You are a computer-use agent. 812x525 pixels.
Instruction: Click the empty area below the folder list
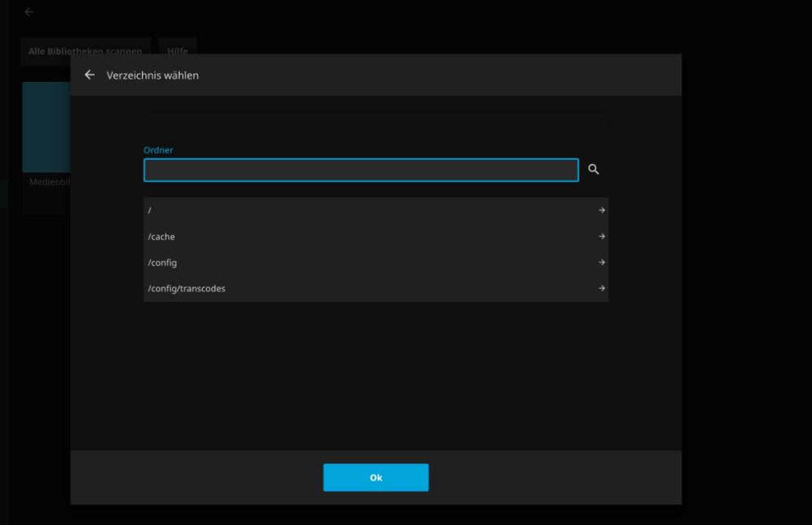[375, 373]
